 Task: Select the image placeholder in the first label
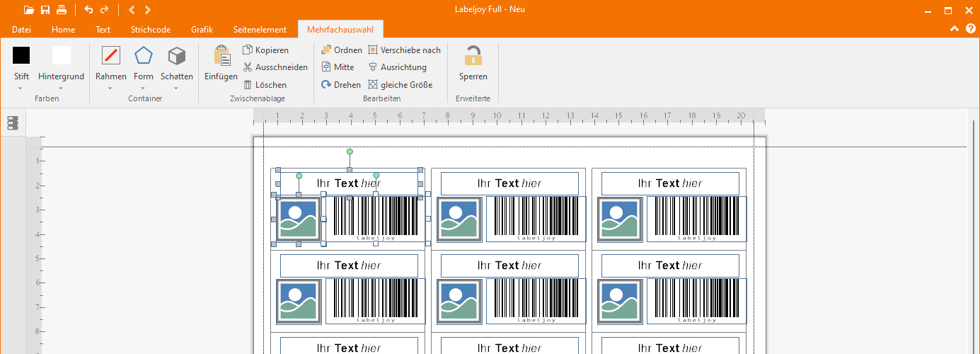[299, 219]
